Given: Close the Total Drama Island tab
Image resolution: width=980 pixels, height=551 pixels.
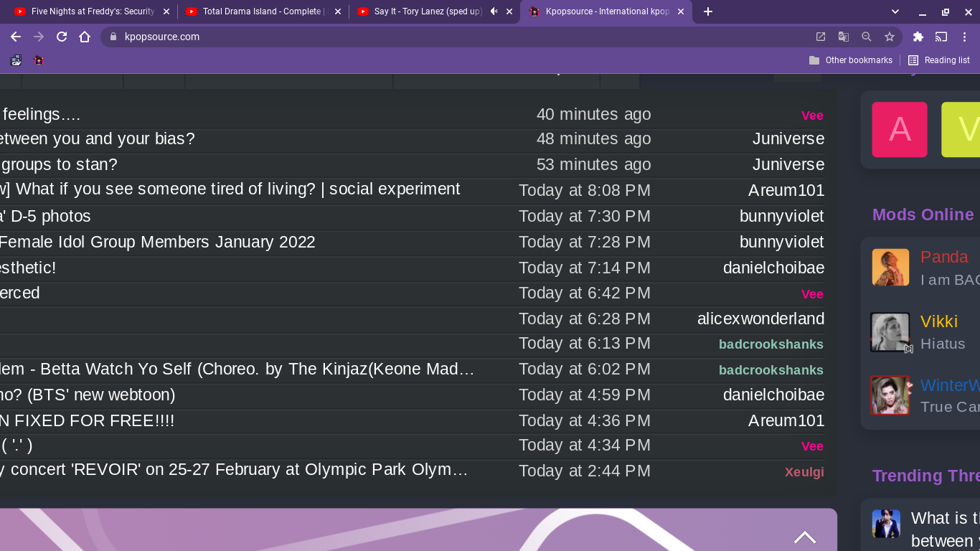Looking at the screenshot, I should pyautogui.click(x=338, y=11).
